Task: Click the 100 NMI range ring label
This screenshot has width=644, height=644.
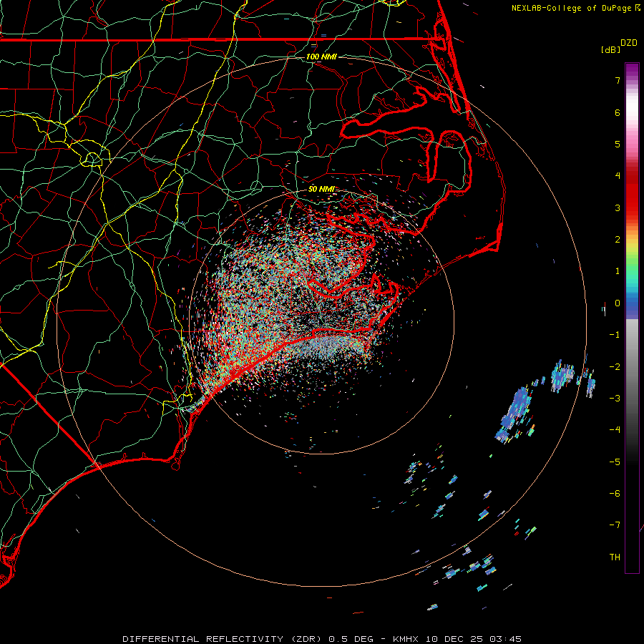Action: click(321, 57)
